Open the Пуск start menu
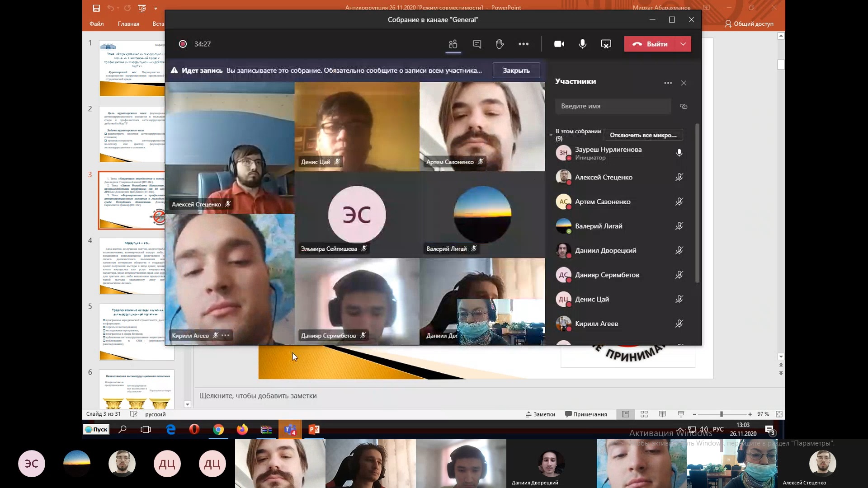Screen dimensions: 868x488 [96, 429]
